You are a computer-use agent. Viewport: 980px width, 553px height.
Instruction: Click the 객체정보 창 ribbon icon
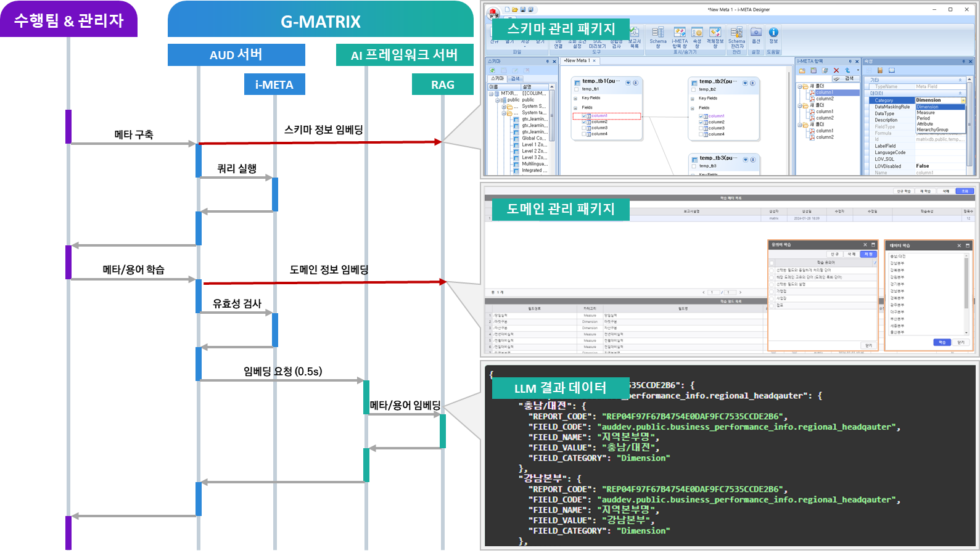coord(715,37)
